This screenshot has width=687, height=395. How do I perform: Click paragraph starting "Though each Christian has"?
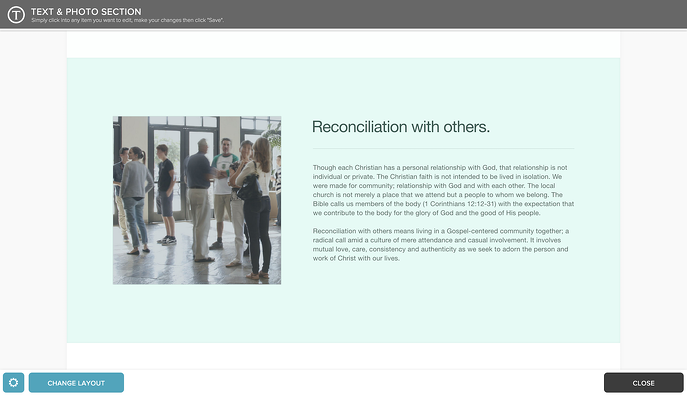point(443,190)
